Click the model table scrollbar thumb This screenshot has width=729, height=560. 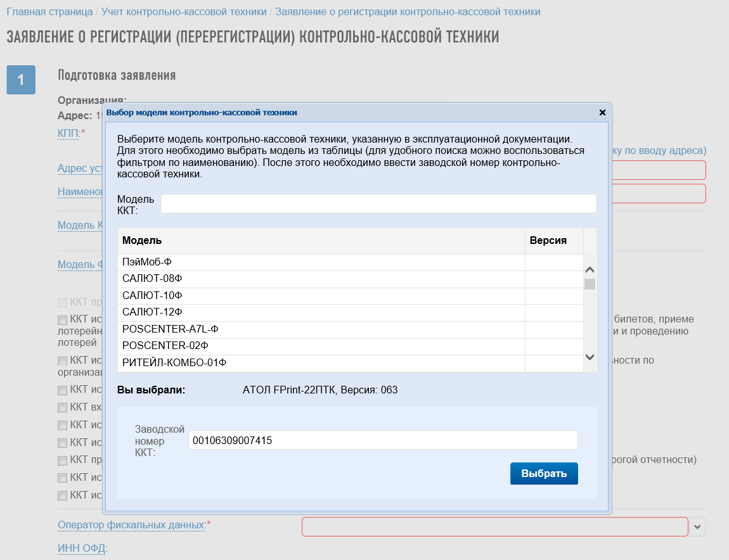(590, 284)
